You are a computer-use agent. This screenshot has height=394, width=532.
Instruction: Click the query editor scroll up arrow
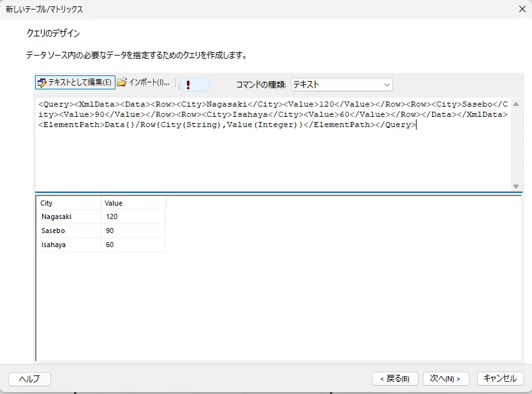pos(516,104)
